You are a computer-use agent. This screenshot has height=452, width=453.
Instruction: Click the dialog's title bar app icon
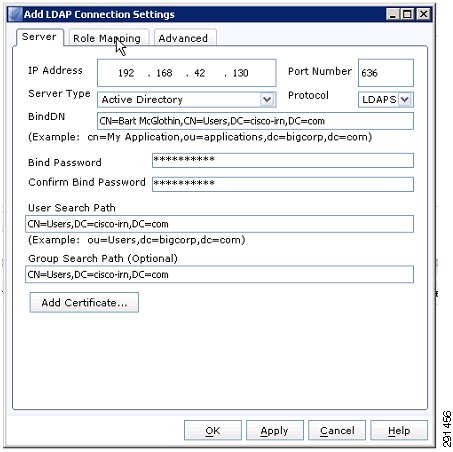15,14
